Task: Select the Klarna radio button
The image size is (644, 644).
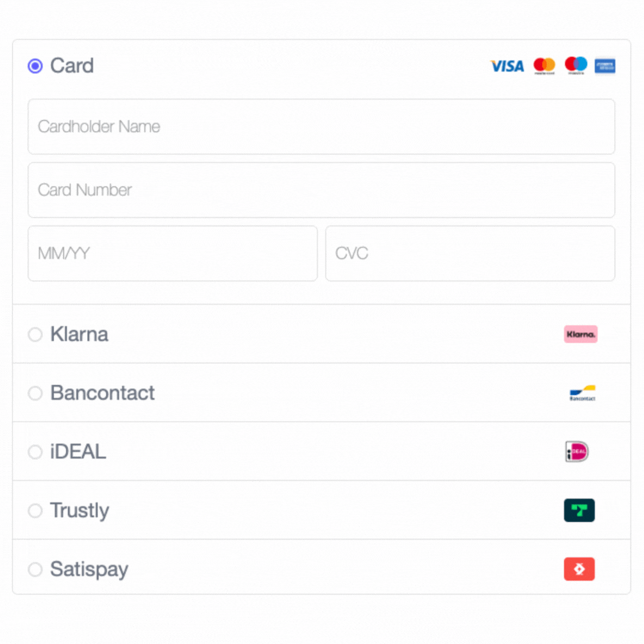Action: point(35,334)
